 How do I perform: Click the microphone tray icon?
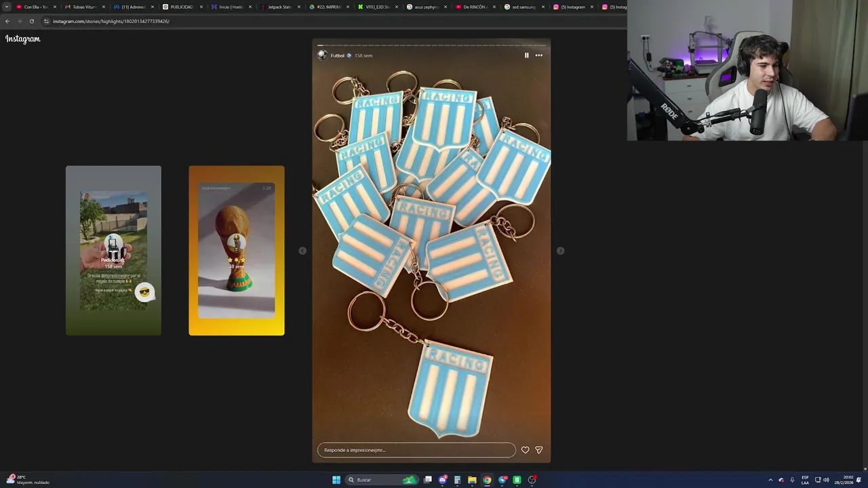pyautogui.click(x=792, y=480)
